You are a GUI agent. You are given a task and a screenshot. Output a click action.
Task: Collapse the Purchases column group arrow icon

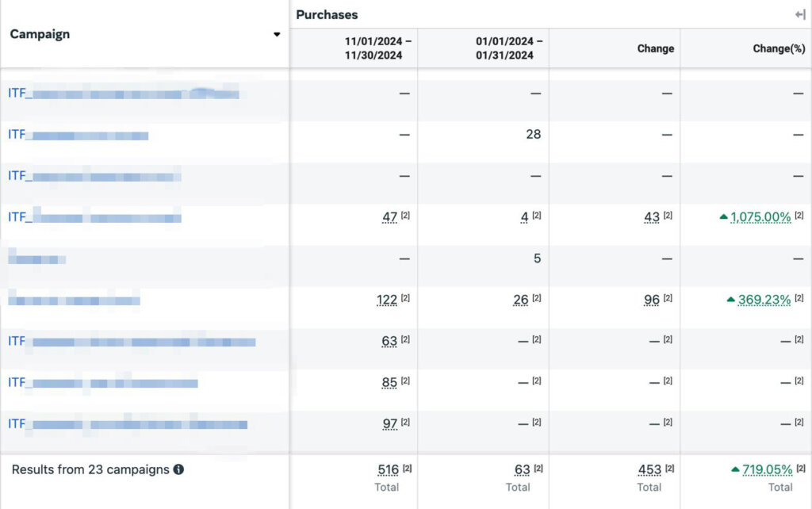tap(800, 14)
